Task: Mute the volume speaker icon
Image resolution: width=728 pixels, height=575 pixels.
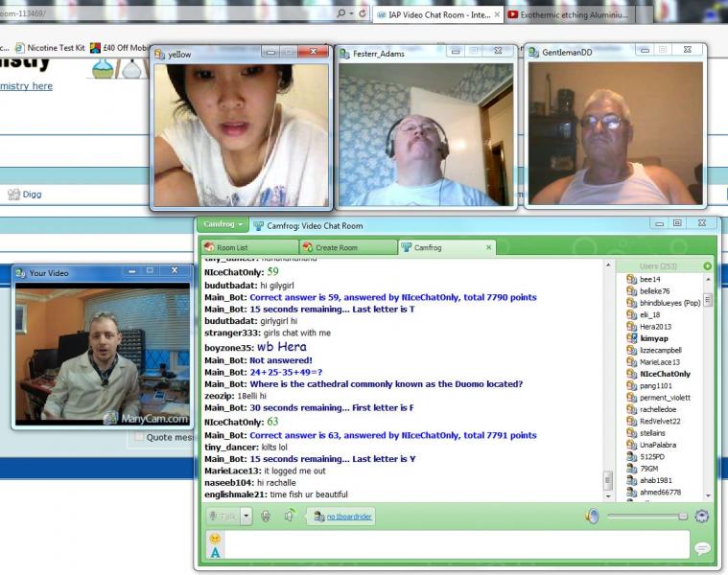Action: (592, 517)
